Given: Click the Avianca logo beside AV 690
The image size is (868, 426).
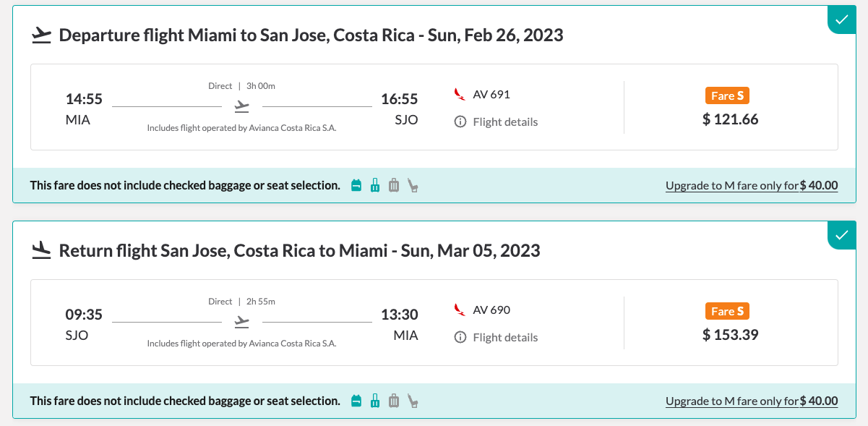Looking at the screenshot, I should 459,310.
